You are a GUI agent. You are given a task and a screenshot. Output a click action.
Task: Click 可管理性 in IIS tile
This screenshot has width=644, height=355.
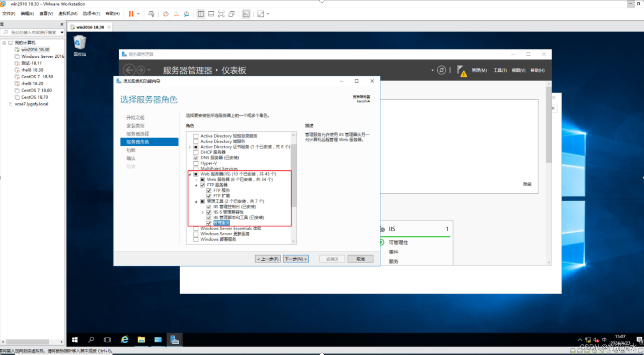(x=398, y=242)
